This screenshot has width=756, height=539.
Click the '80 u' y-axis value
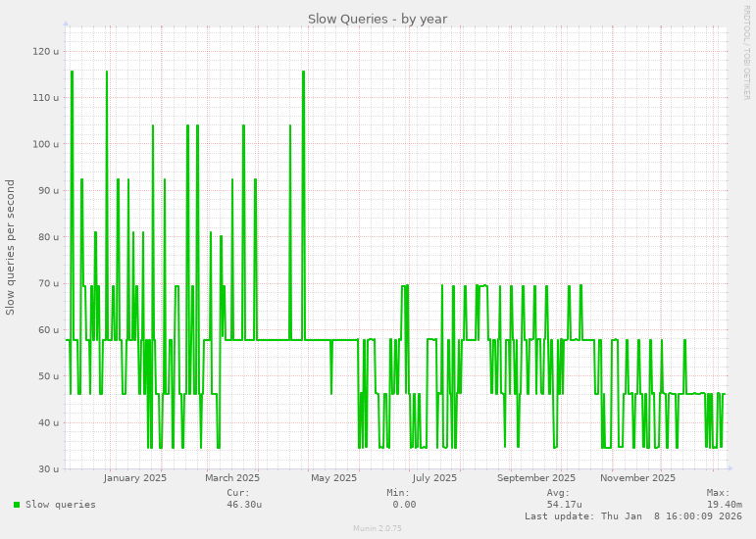click(x=49, y=237)
